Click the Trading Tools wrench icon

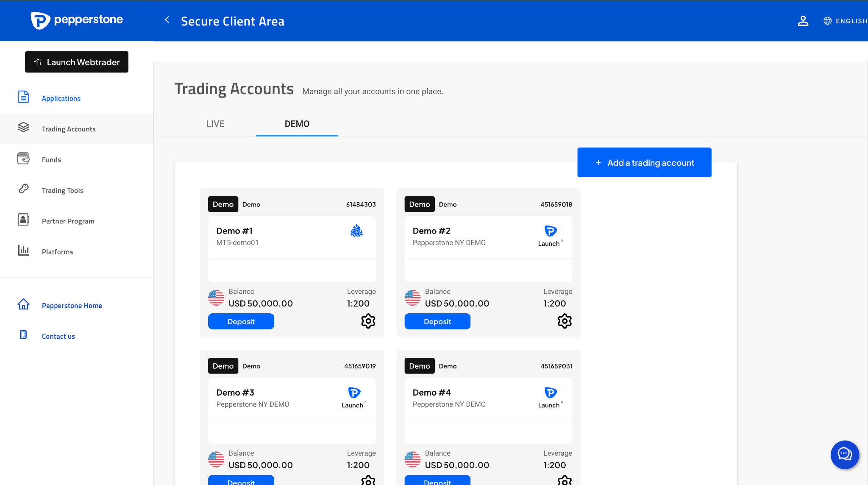[24, 189]
